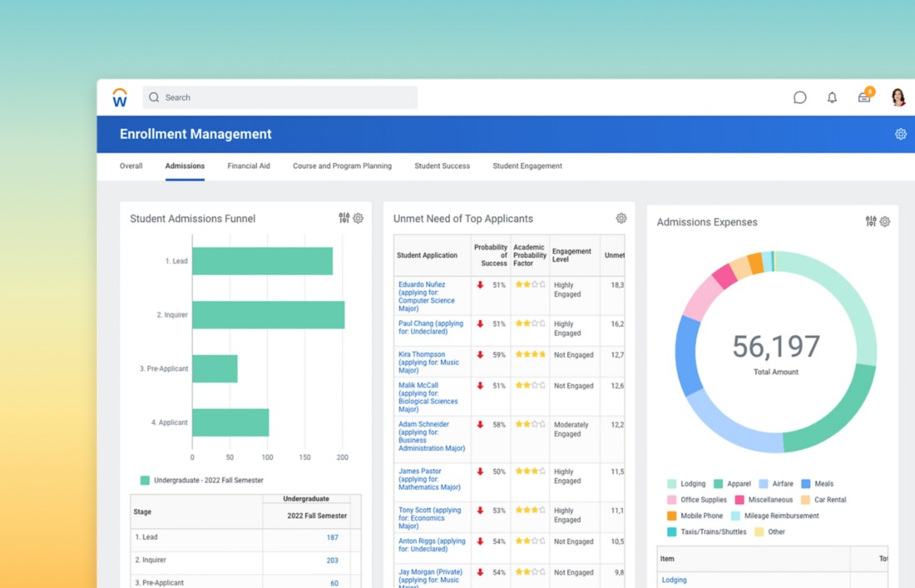915x588 pixels.
Task: Switch to the Student Success tab
Action: (442, 166)
